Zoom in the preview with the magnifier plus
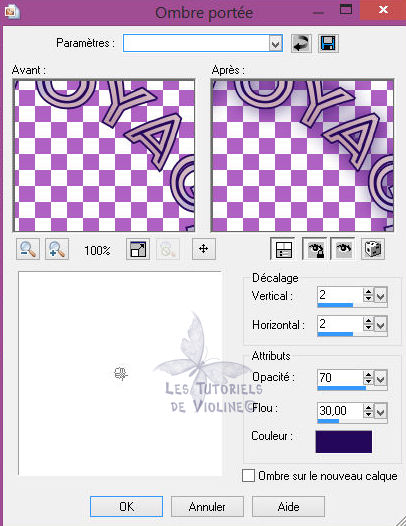The height and width of the screenshot is (526, 406). 57,249
